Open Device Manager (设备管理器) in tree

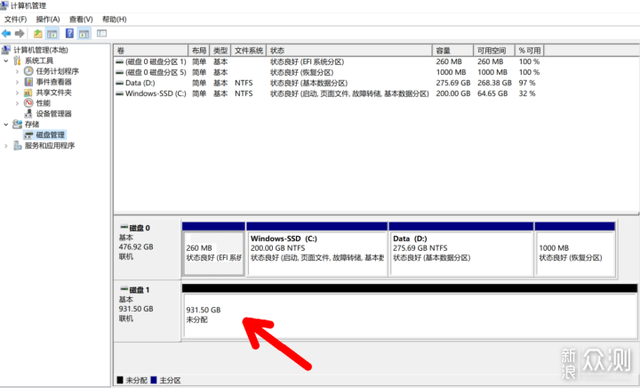(x=54, y=113)
